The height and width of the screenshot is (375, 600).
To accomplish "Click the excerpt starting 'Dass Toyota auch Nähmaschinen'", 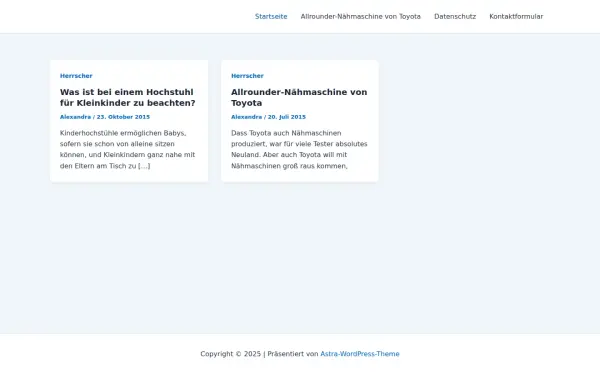I will click(x=299, y=149).
